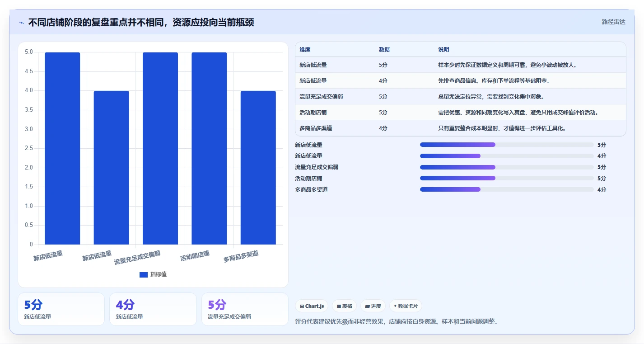Click 多商品多渠道 in the table's 维度 column
The height and width of the screenshot is (344, 644).
(x=316, y=128)
